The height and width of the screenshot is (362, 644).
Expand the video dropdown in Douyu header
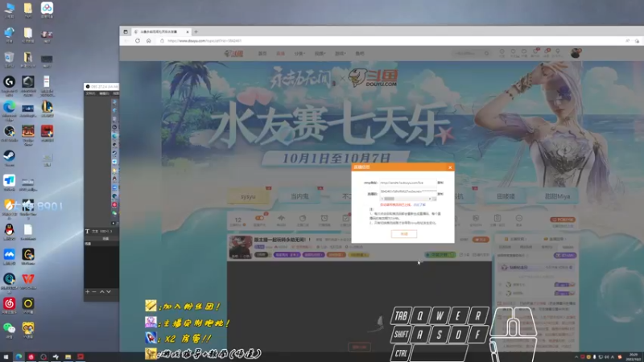pyautogui.click(x=320, y=53)
